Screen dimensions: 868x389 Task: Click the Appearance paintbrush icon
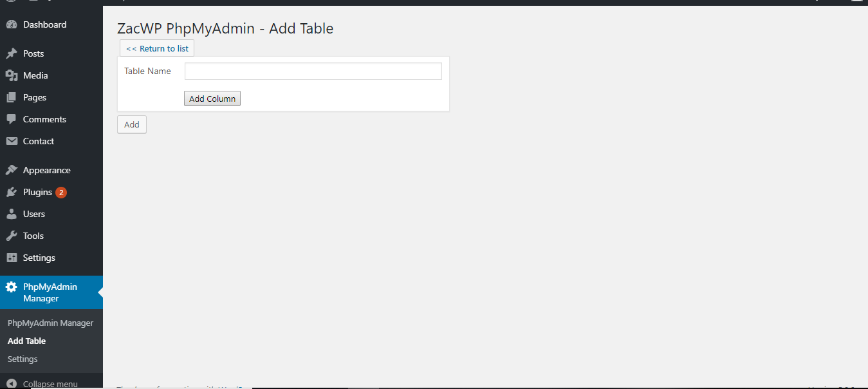(11, 170)
